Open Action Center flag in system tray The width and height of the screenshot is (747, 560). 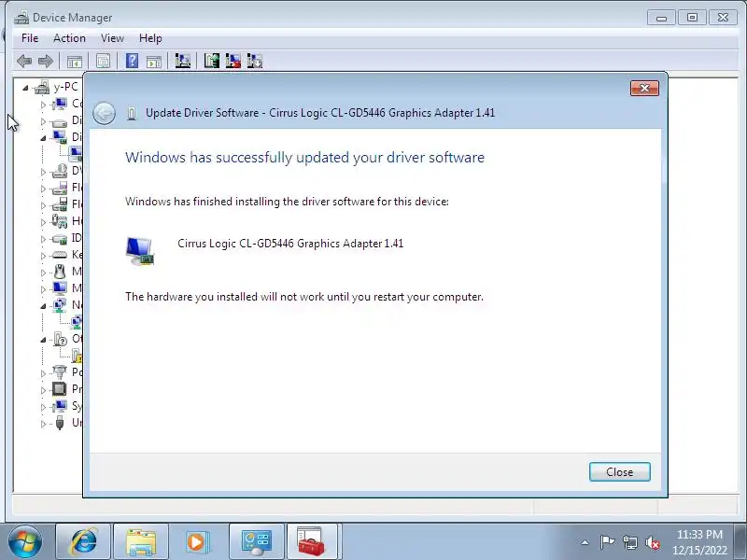pyautogui.click(x=607, y=542)
